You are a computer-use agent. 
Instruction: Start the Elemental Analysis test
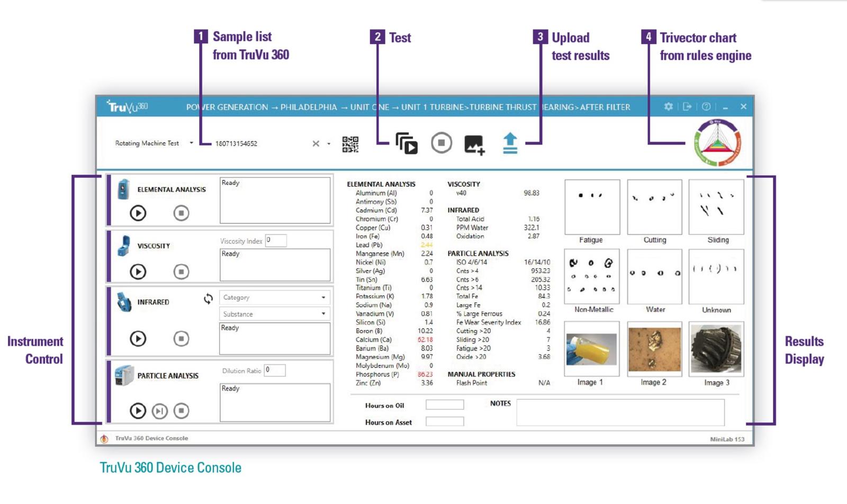click(139, 212)
